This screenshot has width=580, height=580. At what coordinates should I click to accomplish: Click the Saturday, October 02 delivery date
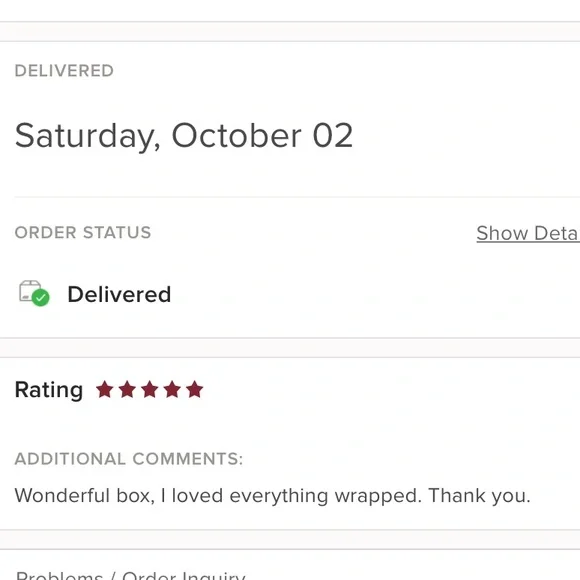pyautogui.click(x=184, y=136)
